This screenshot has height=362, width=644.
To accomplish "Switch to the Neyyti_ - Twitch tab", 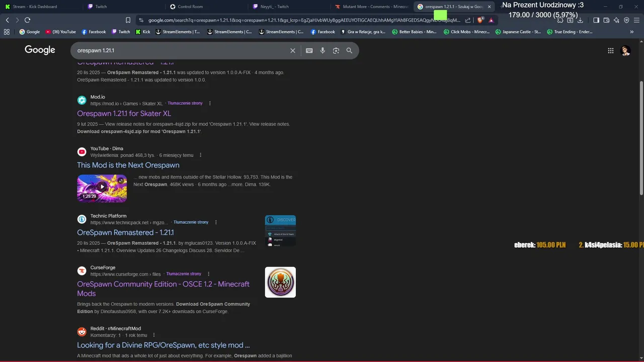I will 289,7.
